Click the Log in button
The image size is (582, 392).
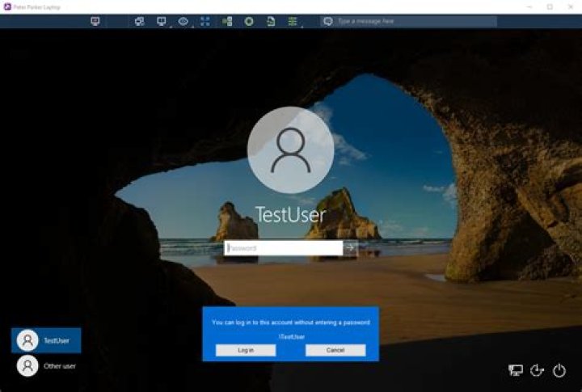pos(246,350)
